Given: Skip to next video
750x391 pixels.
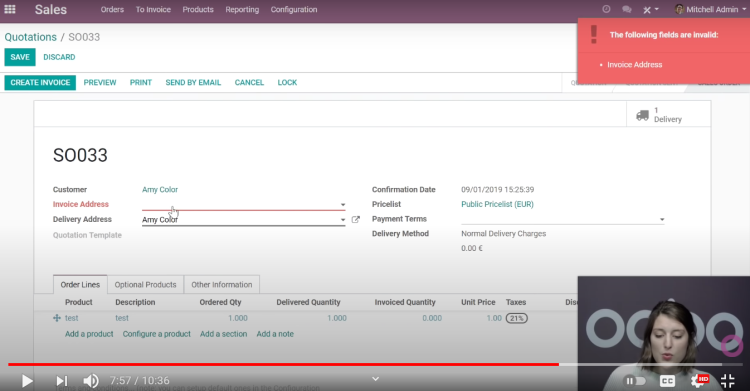Looking at the screenshot, I should [62, 381].
